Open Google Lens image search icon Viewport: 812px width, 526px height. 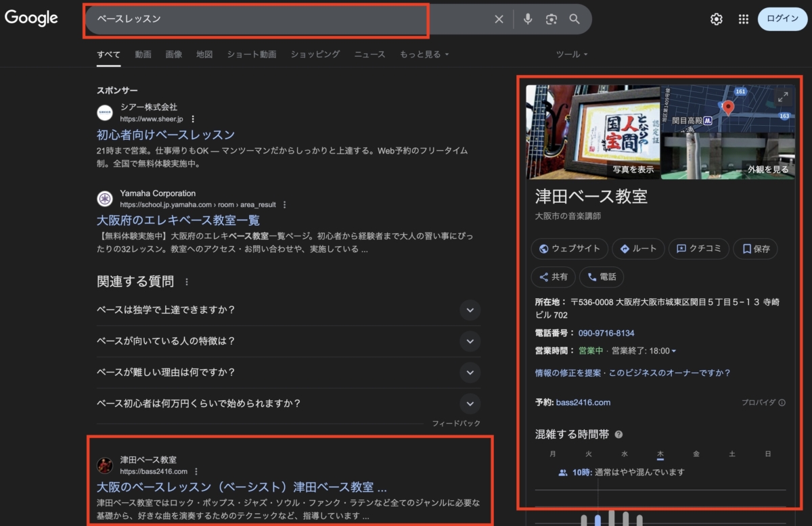coord(551,20)
